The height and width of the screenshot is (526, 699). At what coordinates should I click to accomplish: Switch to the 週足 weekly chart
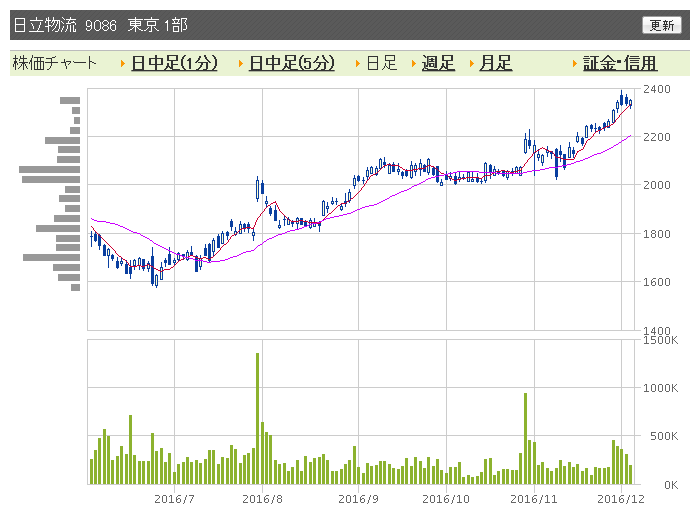pyautogui.click(x=438, y=63)
